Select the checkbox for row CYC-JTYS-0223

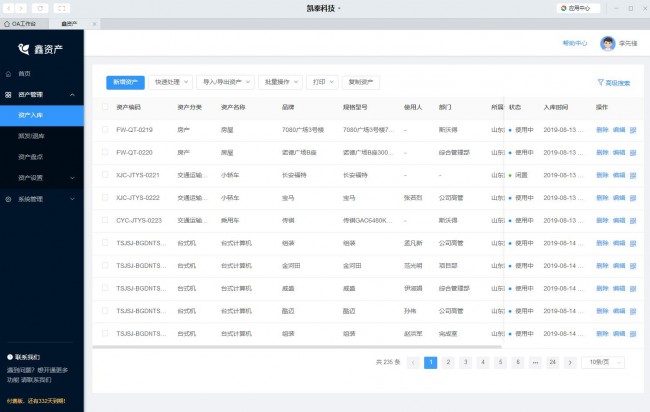106,220
